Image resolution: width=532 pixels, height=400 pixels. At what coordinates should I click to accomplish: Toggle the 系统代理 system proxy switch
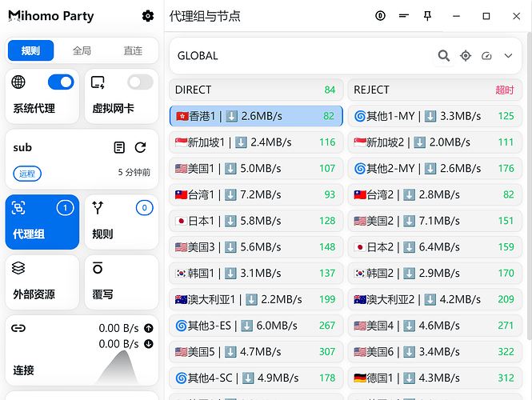coord(61,82)
